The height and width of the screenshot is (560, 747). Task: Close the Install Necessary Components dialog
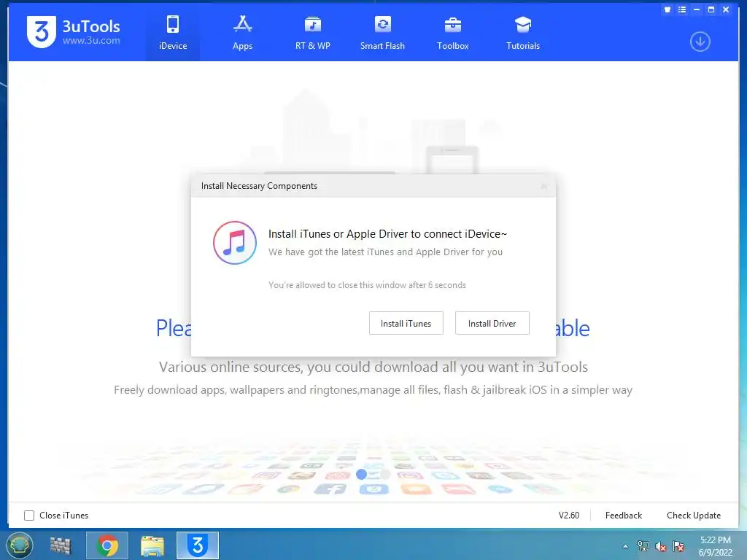coord(543,187)
